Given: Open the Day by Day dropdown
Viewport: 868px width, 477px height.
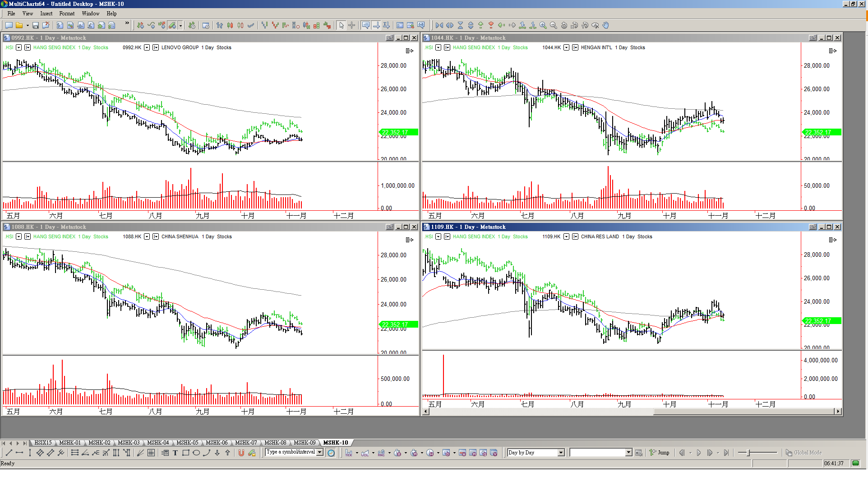Looking at the screenshot, I should pyautogui.click(x=561, y=453).
